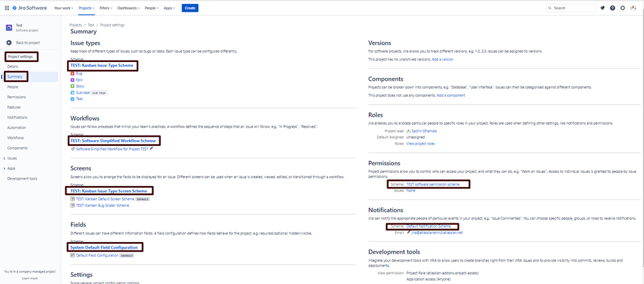Click the blue Task issue type icon
Image resolution: width=644 pixels, height=284 pixels.
[72, 99]
